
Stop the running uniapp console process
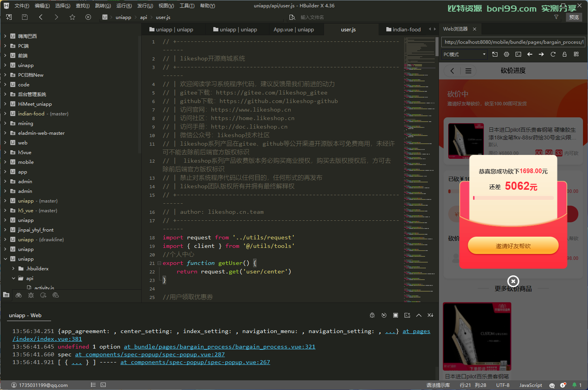[396, 315]
